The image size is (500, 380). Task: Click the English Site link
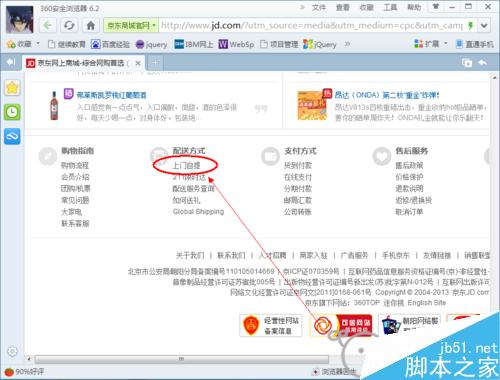click(427, 303)
